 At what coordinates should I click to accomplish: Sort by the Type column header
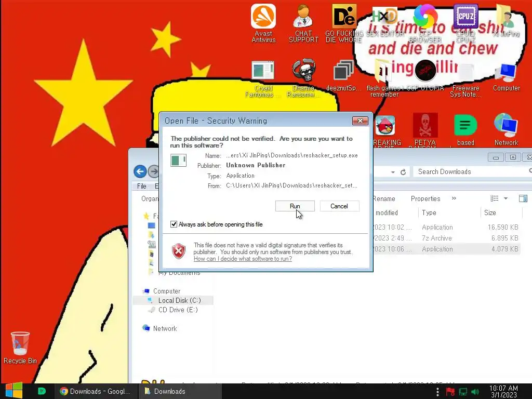tap(449, 212)
